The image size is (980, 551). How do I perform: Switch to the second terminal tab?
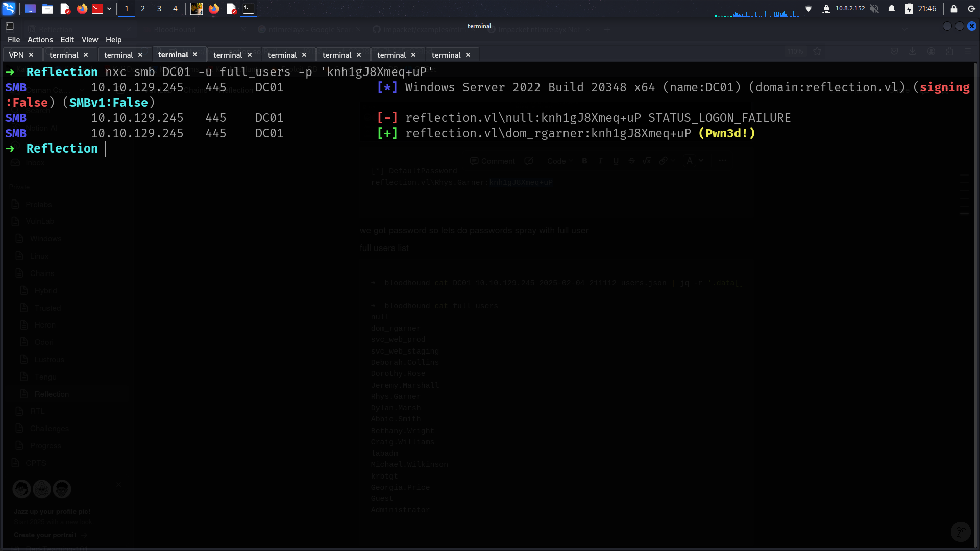[118, 55]
